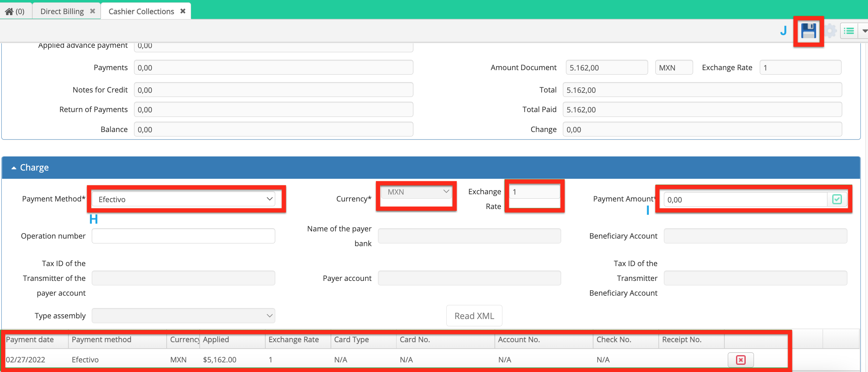Switch to the Direct Billing tab
This screenshot has height=372, width=868.
pos(62,11)
